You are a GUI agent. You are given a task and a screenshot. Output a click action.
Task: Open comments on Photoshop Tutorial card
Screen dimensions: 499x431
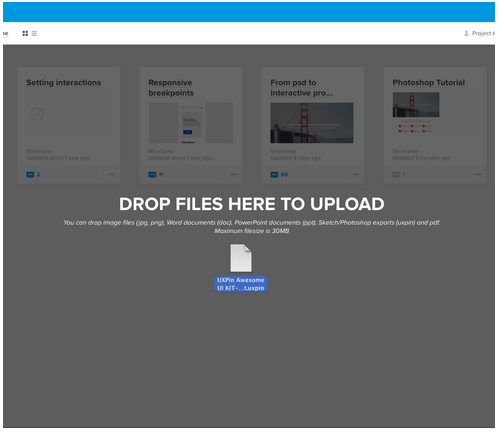click(399, 174)
